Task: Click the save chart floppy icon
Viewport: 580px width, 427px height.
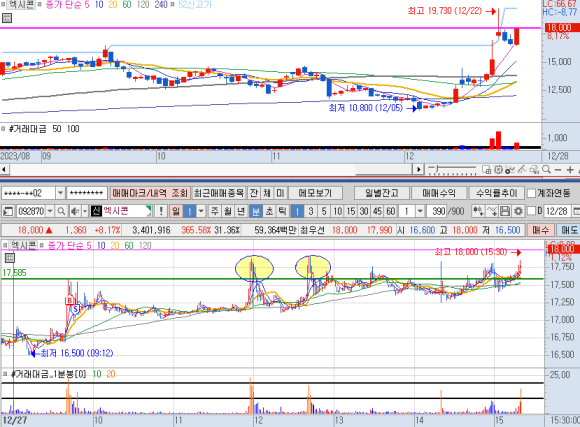Action: 505,211
